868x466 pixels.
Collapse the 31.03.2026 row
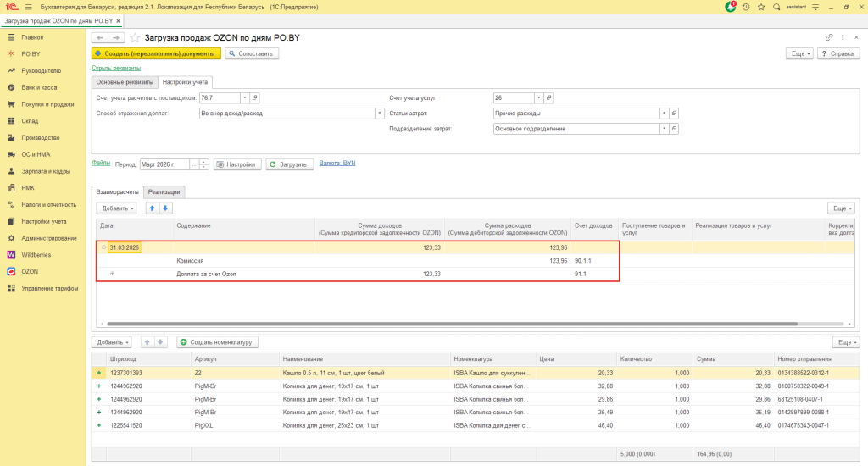tap(103, 247)
